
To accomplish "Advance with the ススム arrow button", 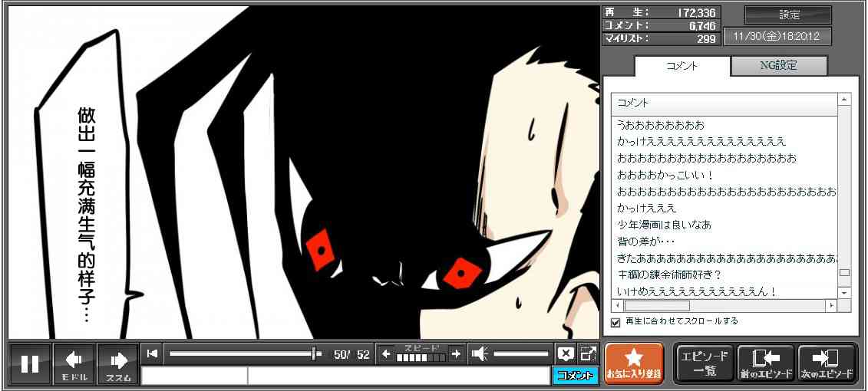I will pyautogui.click(x=118, y=363).
